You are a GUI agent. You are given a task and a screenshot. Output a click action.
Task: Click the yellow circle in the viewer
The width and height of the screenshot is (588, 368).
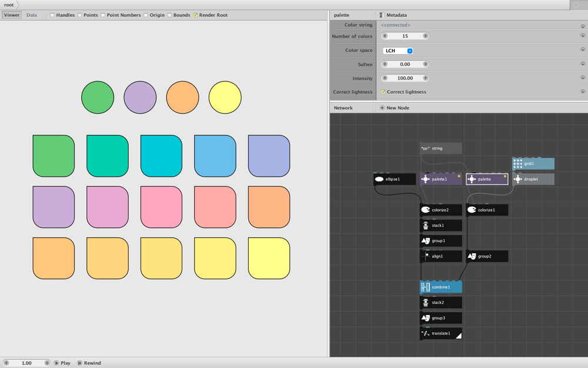pos(225,97)
